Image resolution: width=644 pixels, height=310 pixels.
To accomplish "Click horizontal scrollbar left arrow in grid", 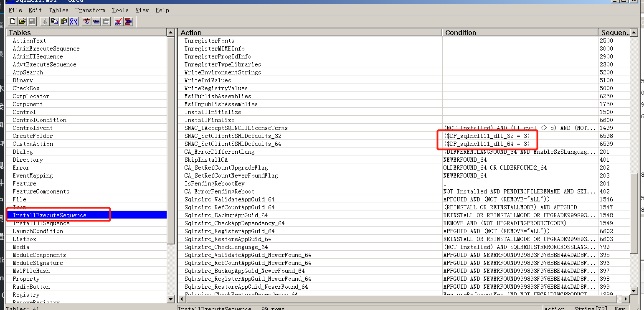I will [182, 299].
